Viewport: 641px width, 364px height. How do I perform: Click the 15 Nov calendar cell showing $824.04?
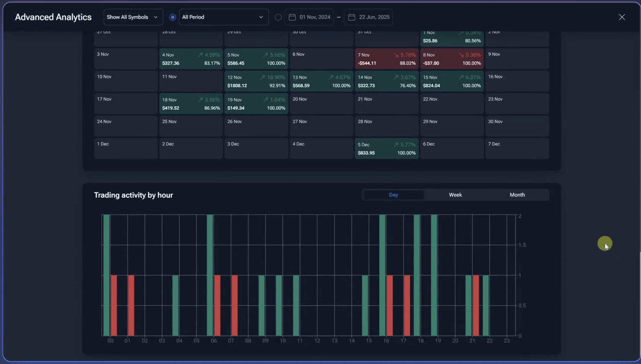click(452, 81)
